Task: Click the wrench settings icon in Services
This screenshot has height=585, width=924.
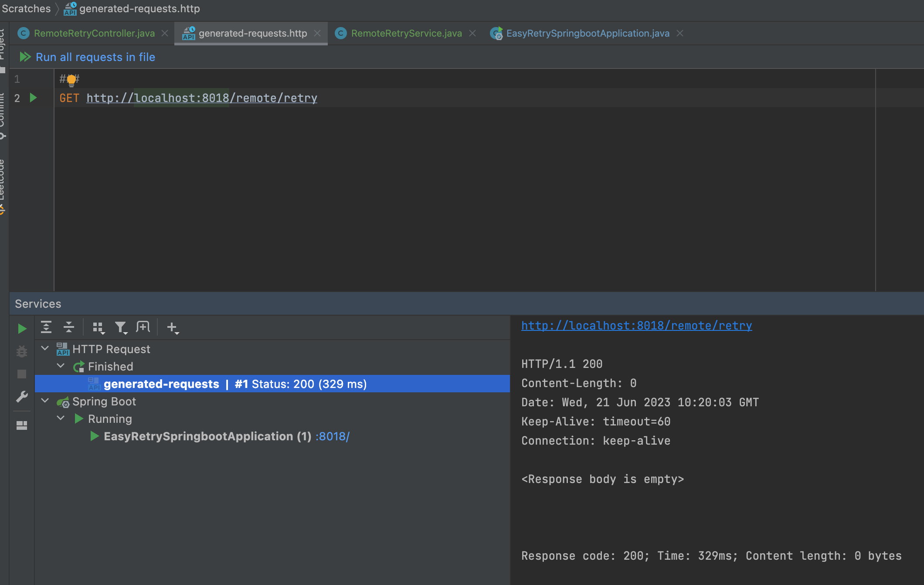Action: [22, 397]
